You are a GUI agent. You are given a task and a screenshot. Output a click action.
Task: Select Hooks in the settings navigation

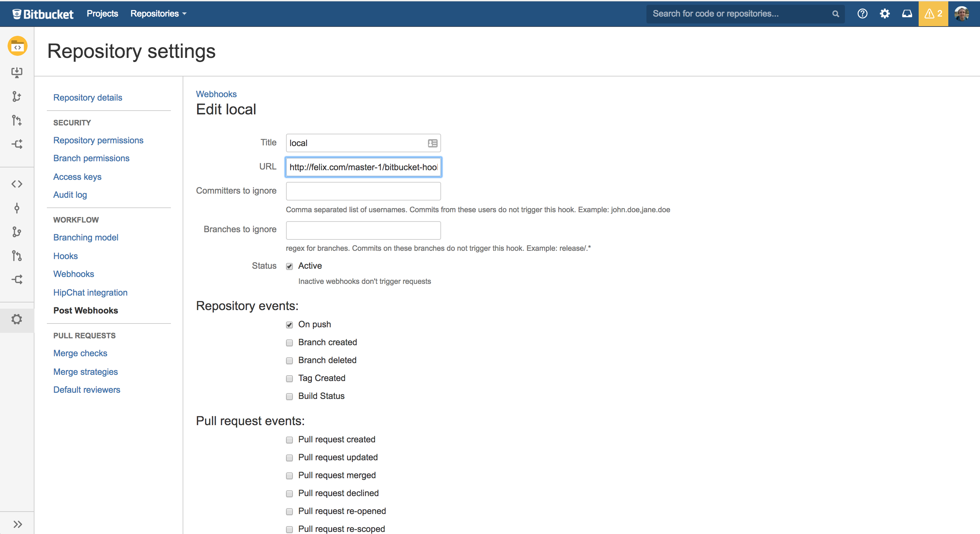(x=65, y=256)
